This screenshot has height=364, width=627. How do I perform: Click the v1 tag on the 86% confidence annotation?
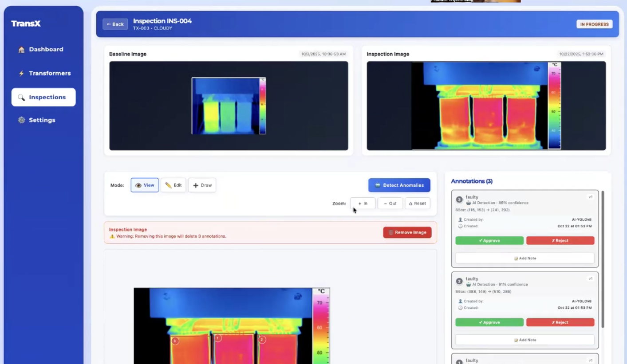[x=590, y=197]
